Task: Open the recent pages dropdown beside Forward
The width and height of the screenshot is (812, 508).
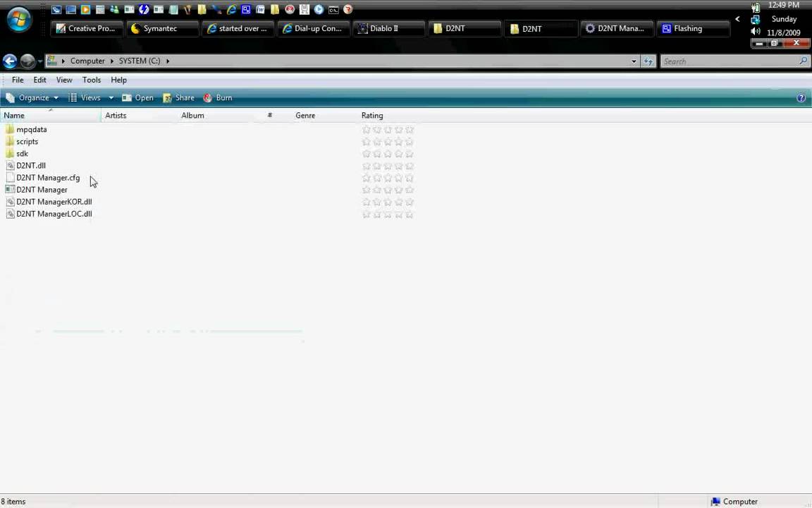Action: point(40,61)
